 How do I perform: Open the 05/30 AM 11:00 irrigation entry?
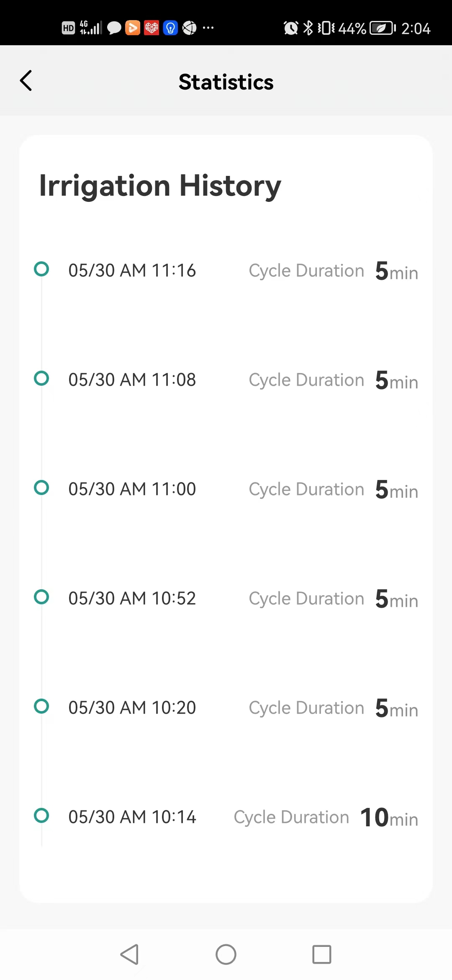point(226,489)
